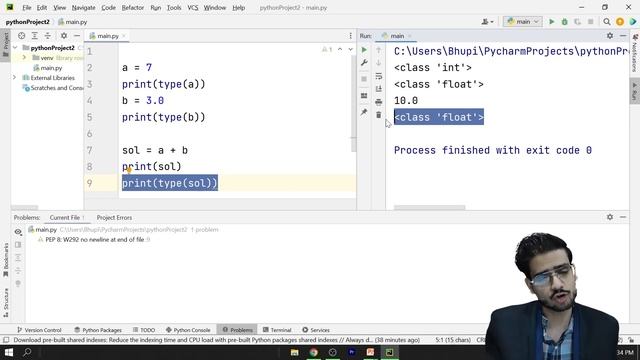
Task: Open Version Control tool window
Action: (39, 330)
